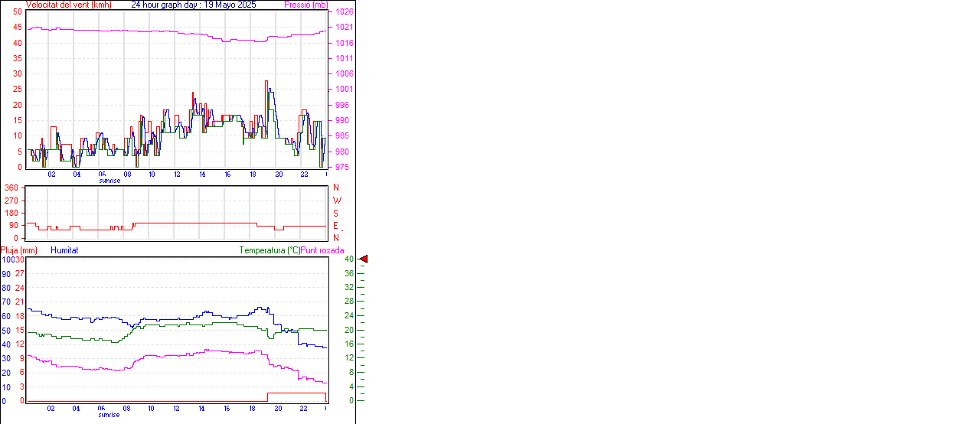Click the blue 'Humitat' label
The height and width of the screenshot is (424, 980).
point(64,250)
